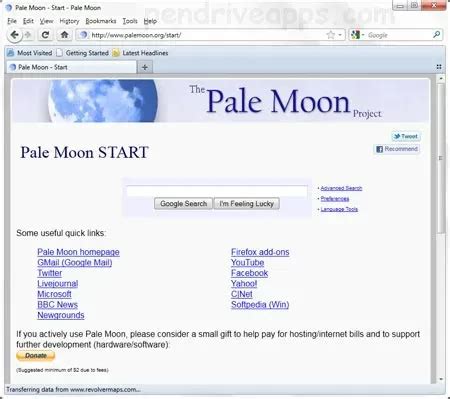This screenshot has width=450, height=399.
Task: Open the Getting Started bookmark
Action: 82,53
